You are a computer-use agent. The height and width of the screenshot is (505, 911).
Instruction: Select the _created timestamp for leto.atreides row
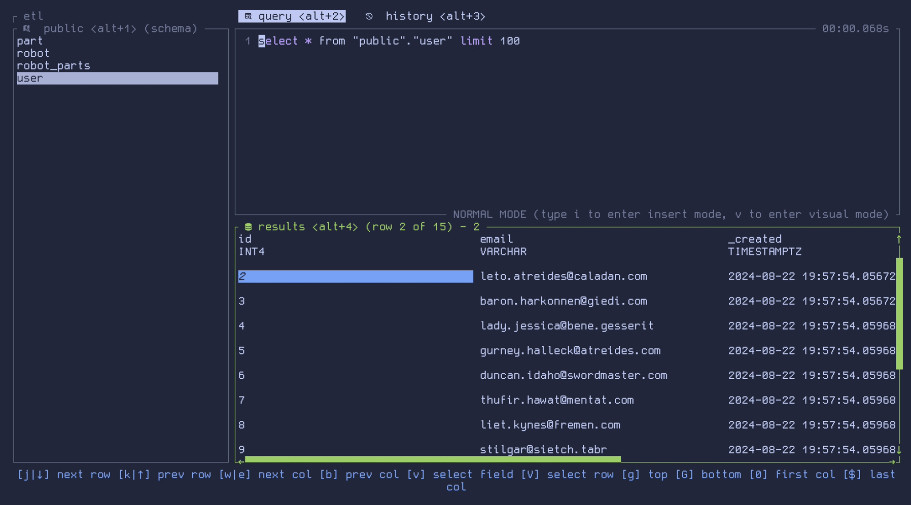point(812,277)
